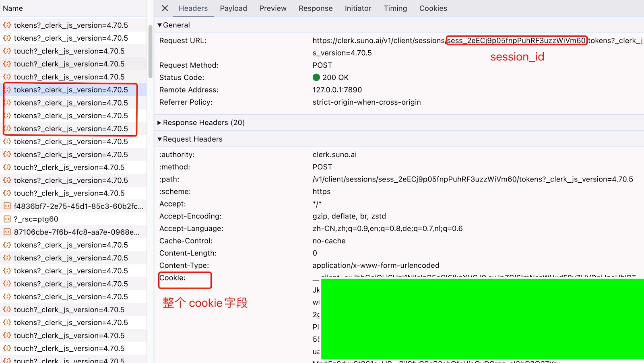Click the ":path:" header name

tap(169, 179)
